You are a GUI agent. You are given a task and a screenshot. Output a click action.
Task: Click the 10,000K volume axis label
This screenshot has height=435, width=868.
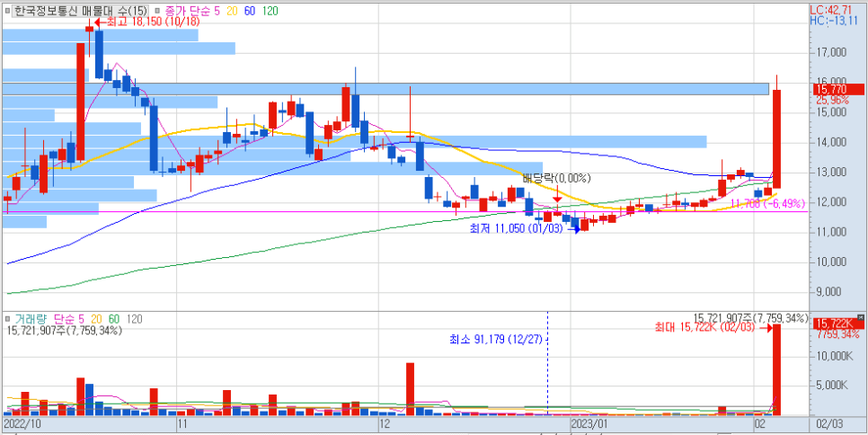click(x=834, y=355)
